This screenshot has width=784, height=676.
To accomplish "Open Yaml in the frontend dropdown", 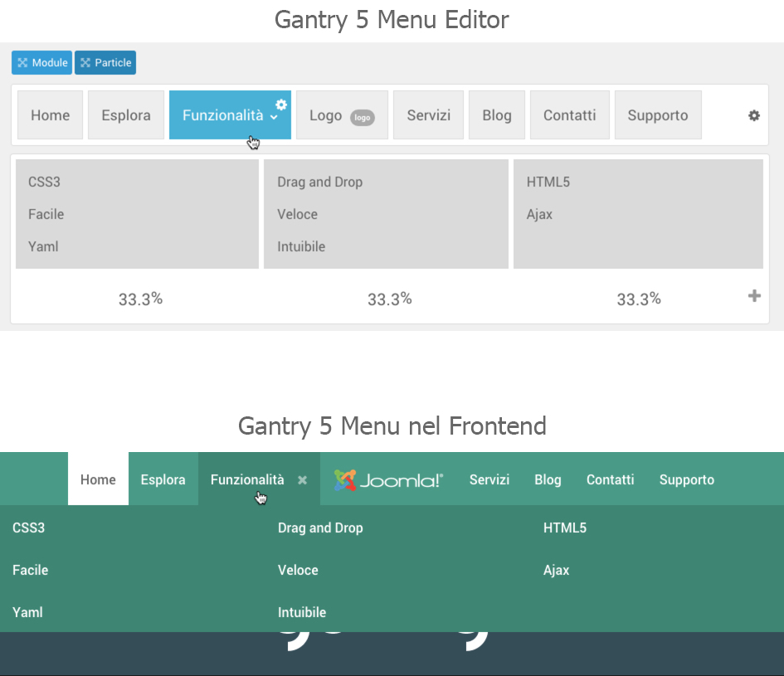I will click(x=27, y=612).
